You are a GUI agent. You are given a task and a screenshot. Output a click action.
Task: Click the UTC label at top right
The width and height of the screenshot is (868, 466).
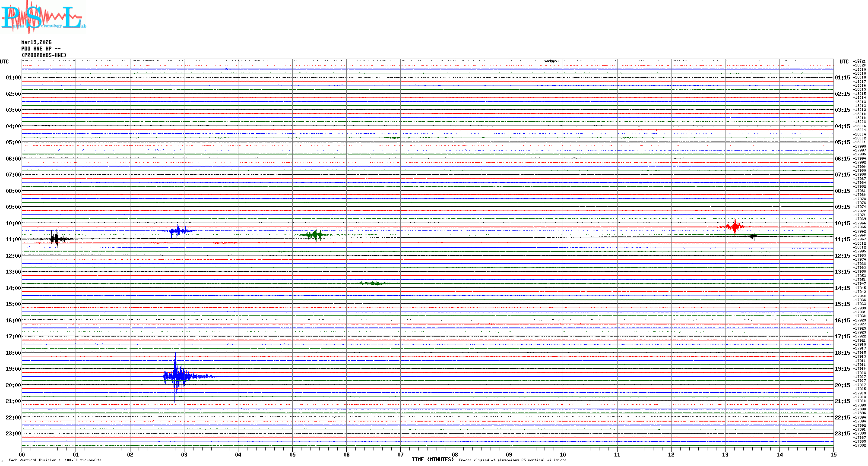coord(844,62)
